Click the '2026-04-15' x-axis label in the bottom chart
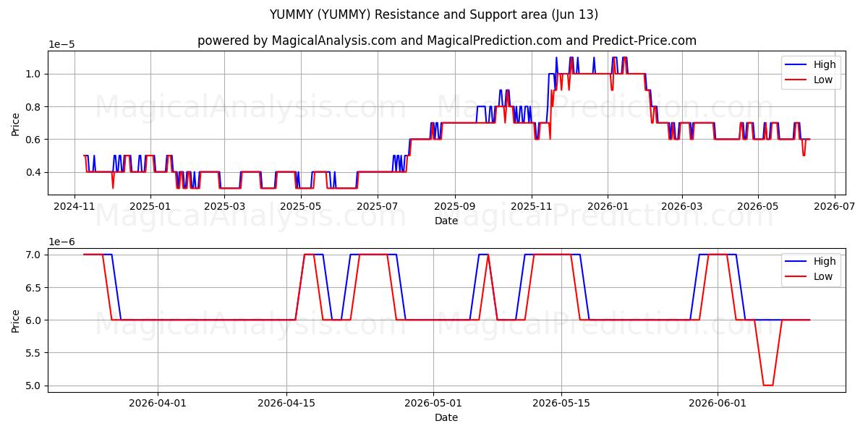Viewport: 868px width, 434px height. click(286, 403)
